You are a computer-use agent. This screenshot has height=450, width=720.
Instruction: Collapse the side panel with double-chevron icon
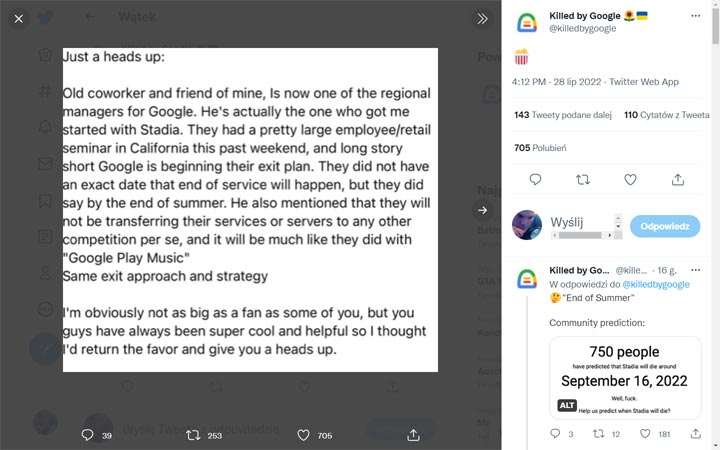click(x=482, y=18)
